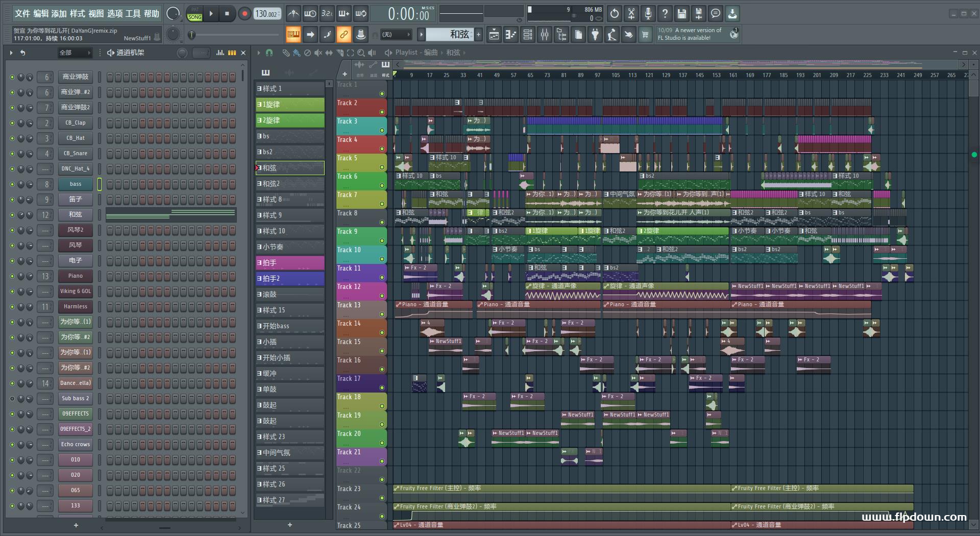Click the Save project floppy icon
Image resolution: width=980 pixels, height=536 pixels.
[682, 14]
